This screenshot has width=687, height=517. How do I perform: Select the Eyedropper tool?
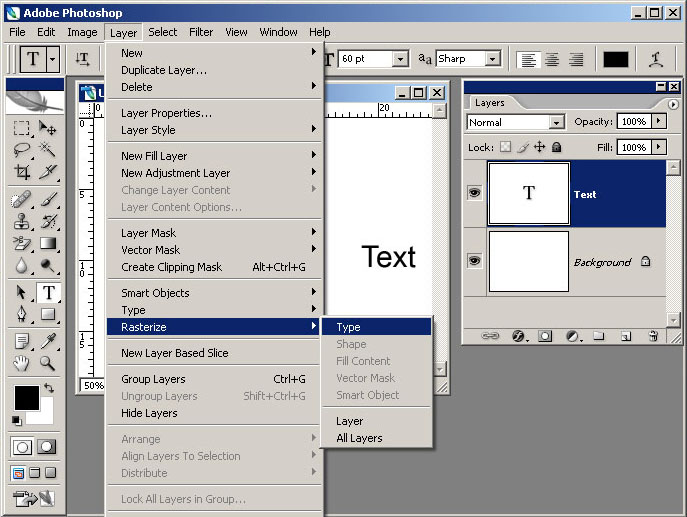point(47,341)
